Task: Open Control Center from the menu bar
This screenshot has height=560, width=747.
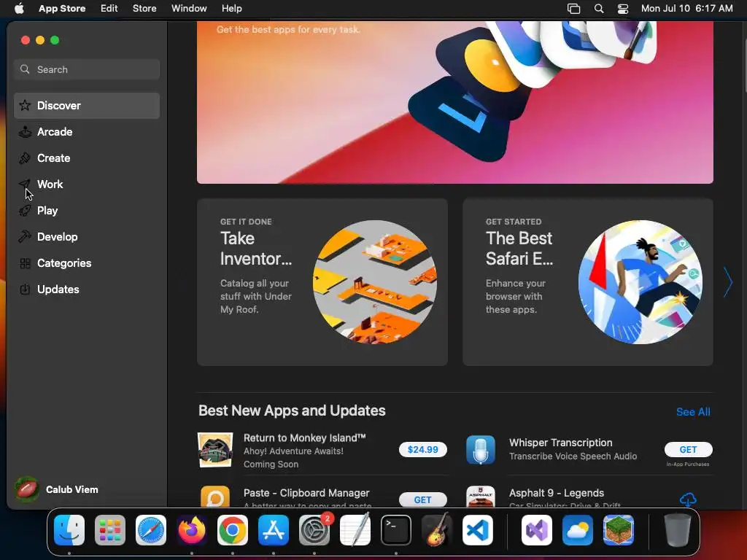Action: 623,9
